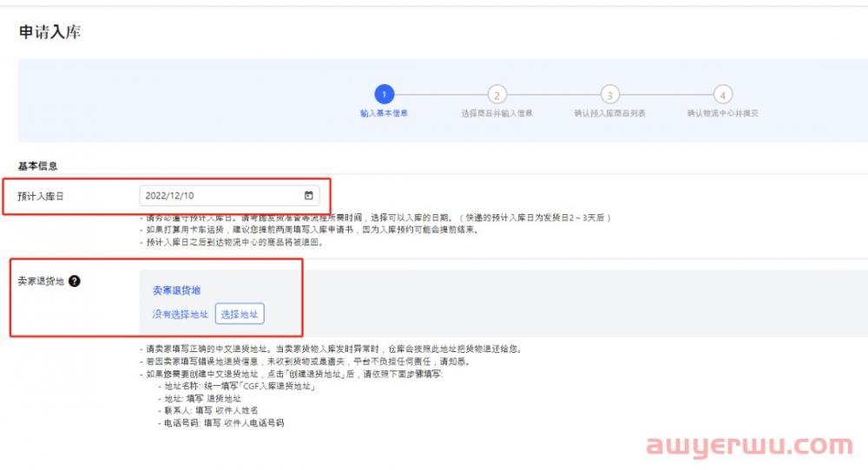This screenshot has height=470, width=868.
Task: Click the 卖家退货地 label beside help icon
Action: tap(41, 282)
